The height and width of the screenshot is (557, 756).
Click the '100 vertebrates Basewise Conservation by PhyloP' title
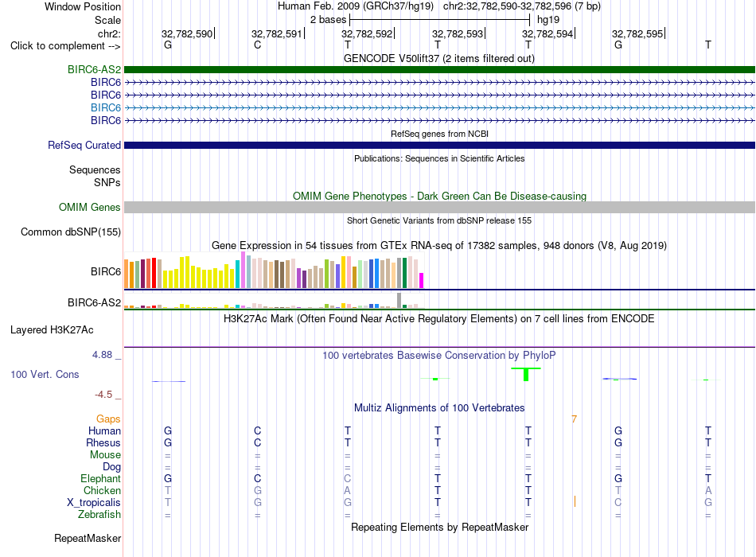pyautogui.click(x=438, y=356)
